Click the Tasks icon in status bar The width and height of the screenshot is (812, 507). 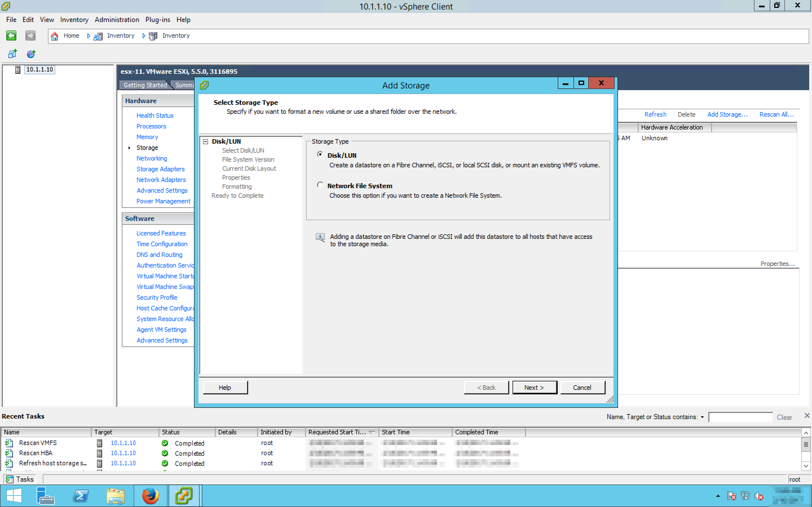coord(9,479)
